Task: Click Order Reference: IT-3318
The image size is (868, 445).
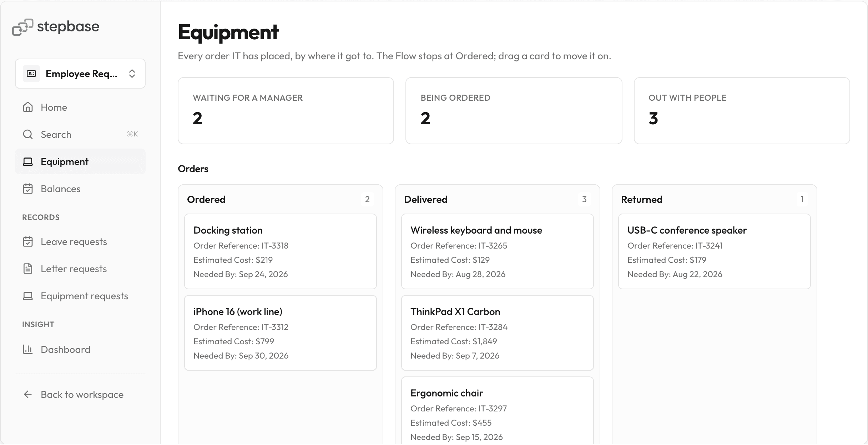Action: pyautogui.click(x=241, y=246)
